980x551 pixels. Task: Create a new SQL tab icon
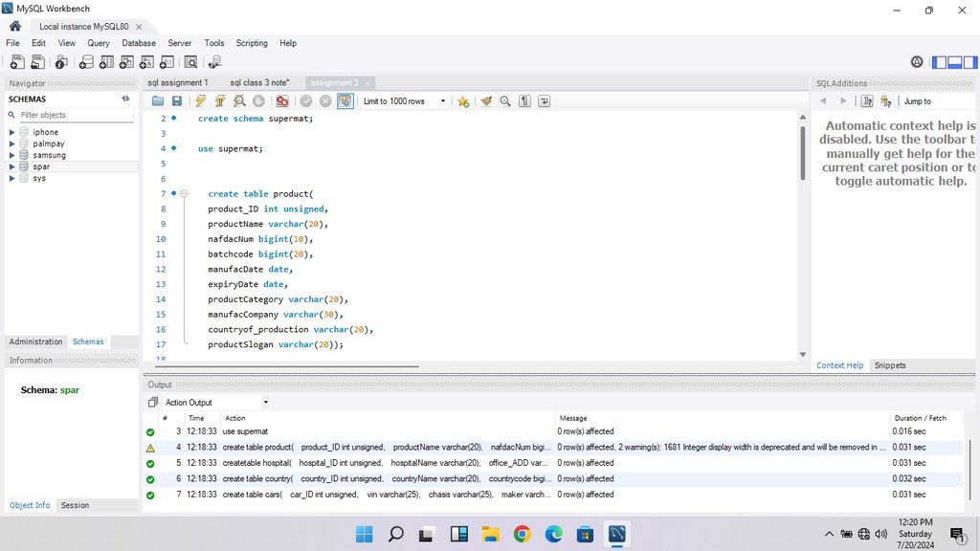pyautogui.click(x=17, y=62)
